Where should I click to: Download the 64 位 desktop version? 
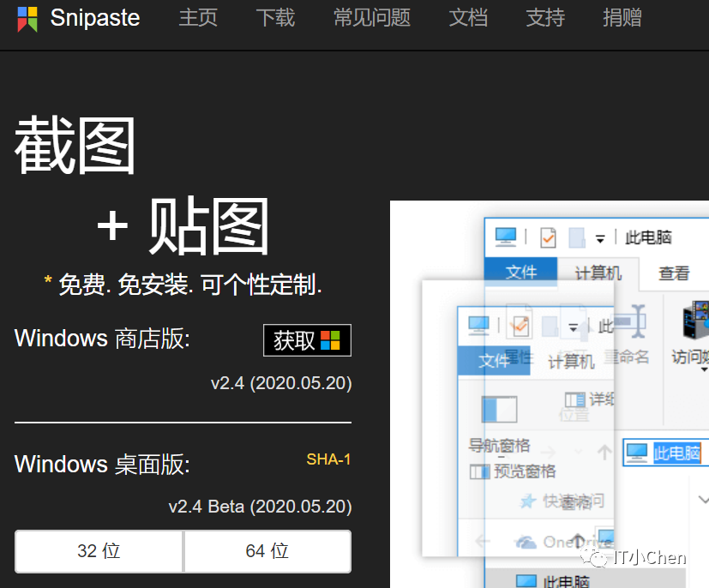pos(267,551)
